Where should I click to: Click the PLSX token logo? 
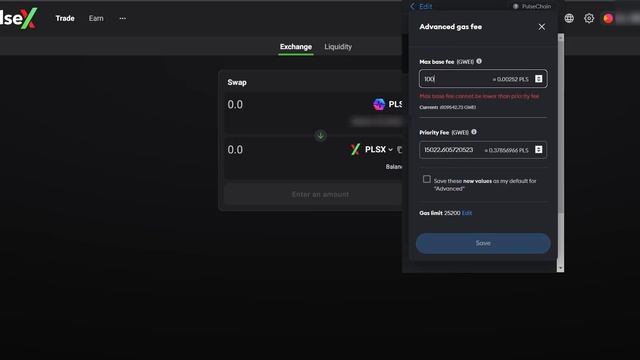pyautogui.click(x=355, y=149)
